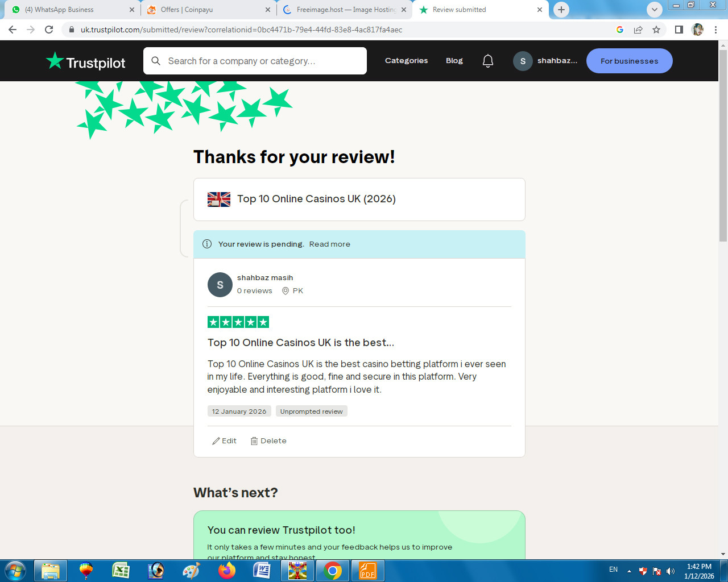Show hidden system tray icons

tap(629, 571)
